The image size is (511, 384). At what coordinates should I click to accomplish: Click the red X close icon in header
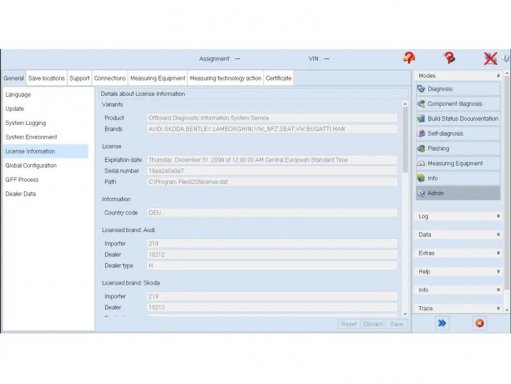pos(490,58)
